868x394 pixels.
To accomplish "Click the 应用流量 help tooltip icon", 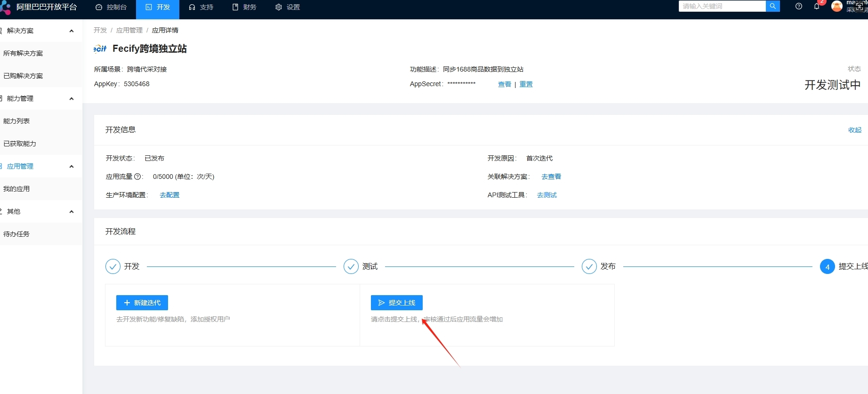I will point(137,177).
